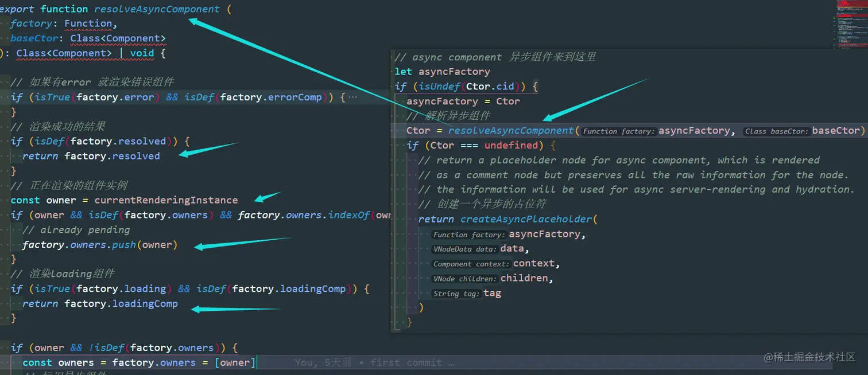Click the 'return a placeholder node' comment line
Viewport: 868px width, 375px height.
[x=619, y=160]
